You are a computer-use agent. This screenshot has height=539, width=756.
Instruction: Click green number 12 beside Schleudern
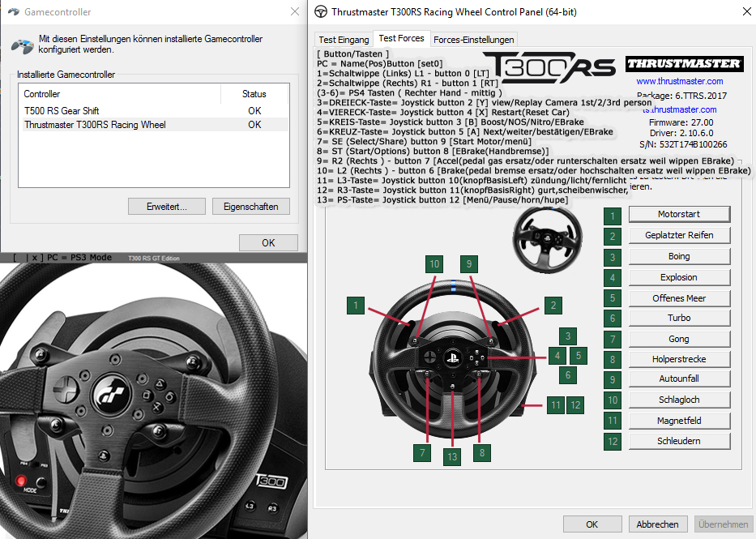(613, 442)
